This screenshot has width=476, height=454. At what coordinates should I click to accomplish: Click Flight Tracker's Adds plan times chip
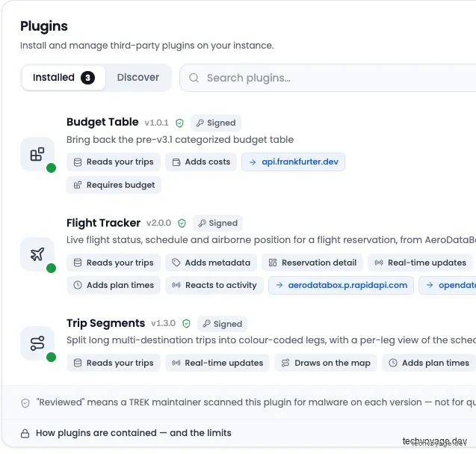pyautogui.click(x=114, y=285)
